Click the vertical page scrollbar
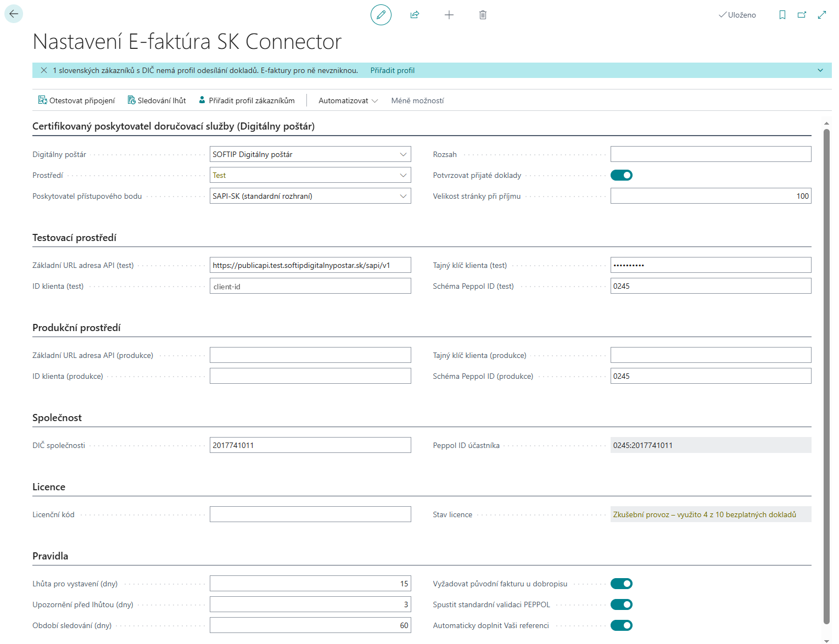The height and width of the screenshot is (644, 839). (x=826, y=376)
